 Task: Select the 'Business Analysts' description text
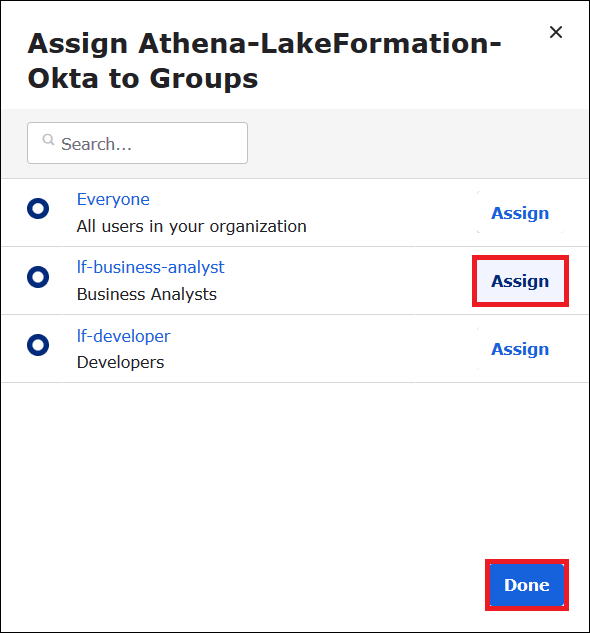pos(147,294)
